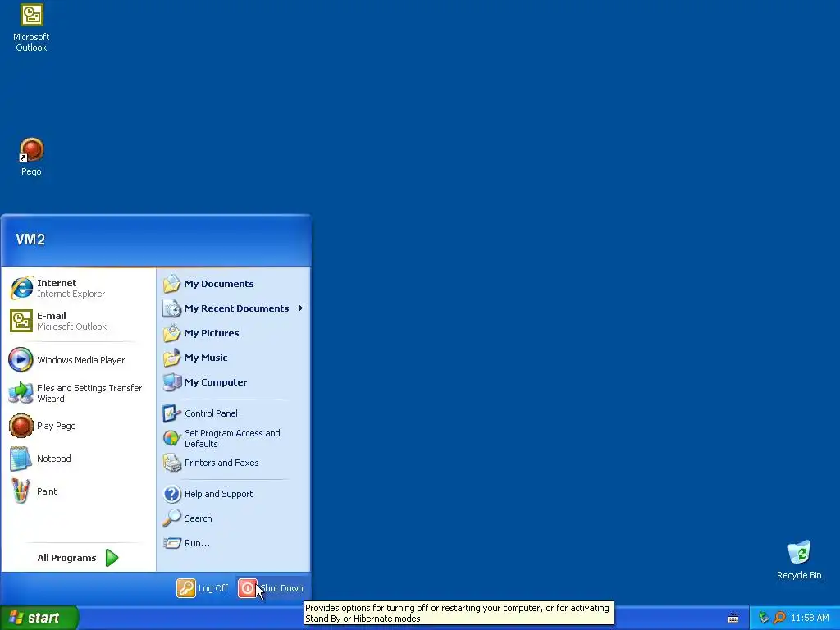Open Paint from the Start menu
This screenshot has height=630, width=840.
[x=78, y=491]
